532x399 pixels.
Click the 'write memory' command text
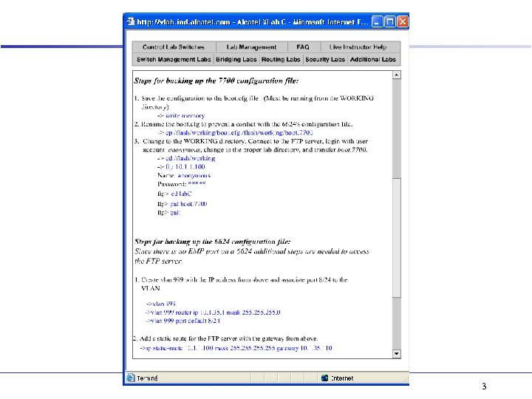[x=185, y=116]
